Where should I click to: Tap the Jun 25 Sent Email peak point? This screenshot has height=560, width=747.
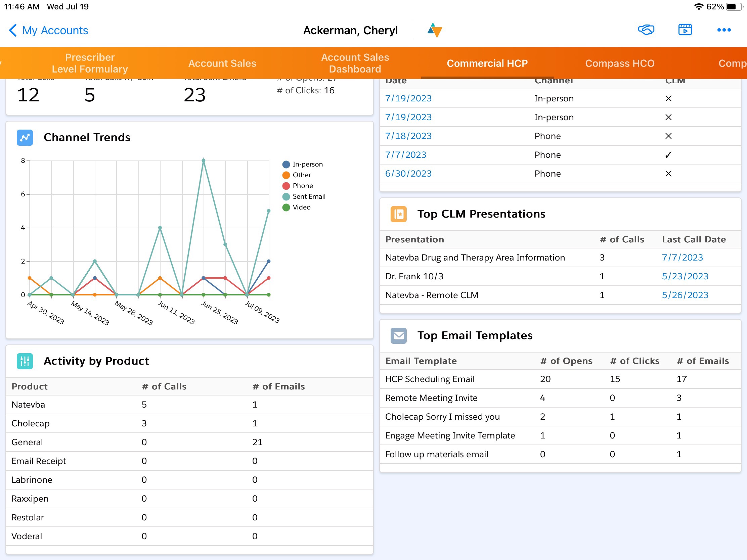(x=204, y=161)
